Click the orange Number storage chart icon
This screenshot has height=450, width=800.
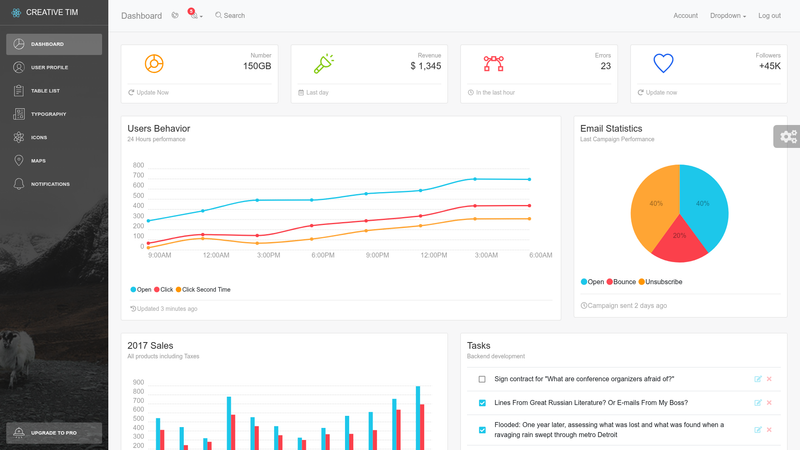coord(154,63)
